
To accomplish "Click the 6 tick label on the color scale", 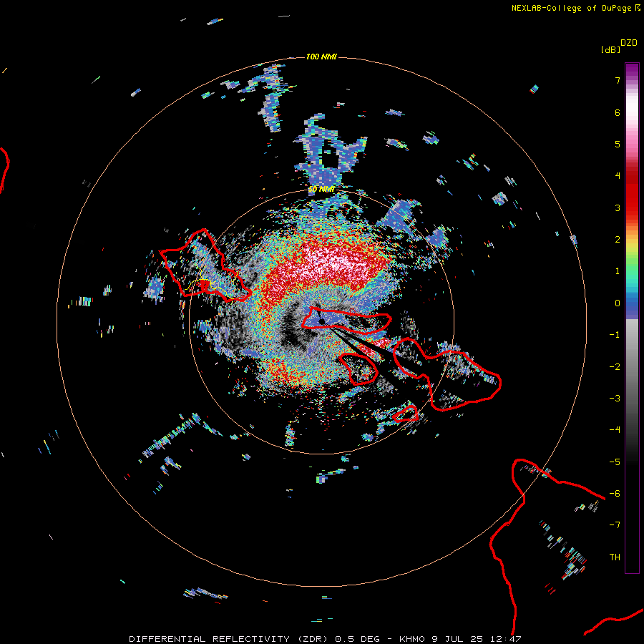I will coord(618,112).
